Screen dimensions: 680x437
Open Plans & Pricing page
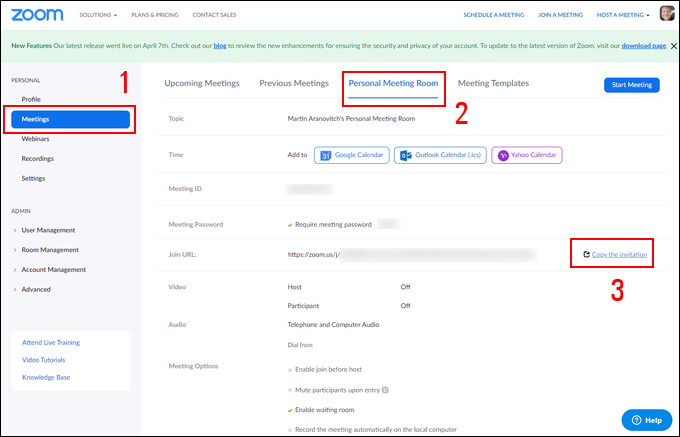coord(155,15)
